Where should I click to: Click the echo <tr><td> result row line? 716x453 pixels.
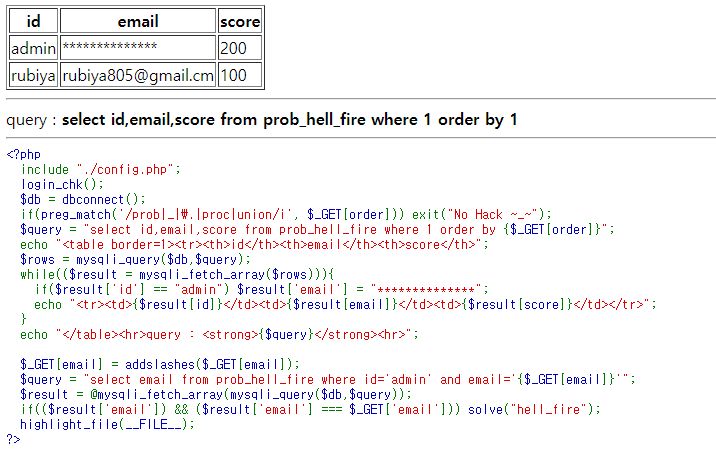coord(345,305)
